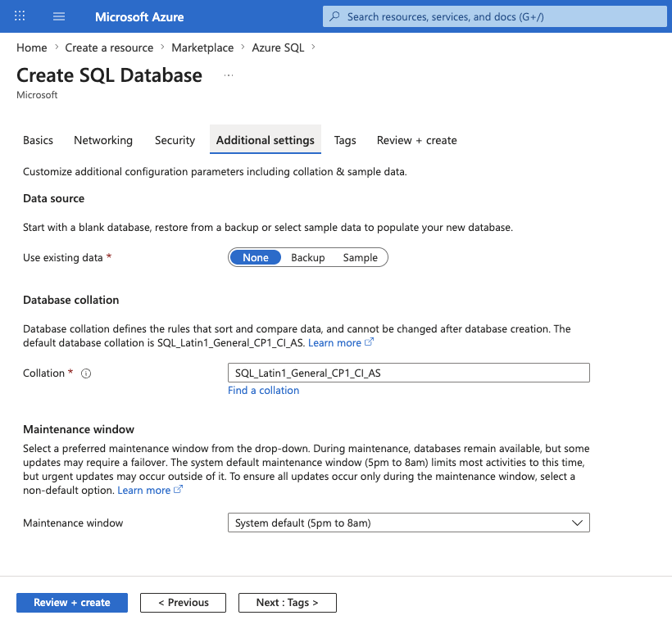Focus the Collation text field

pyautogui.click(x=408, y=373)
